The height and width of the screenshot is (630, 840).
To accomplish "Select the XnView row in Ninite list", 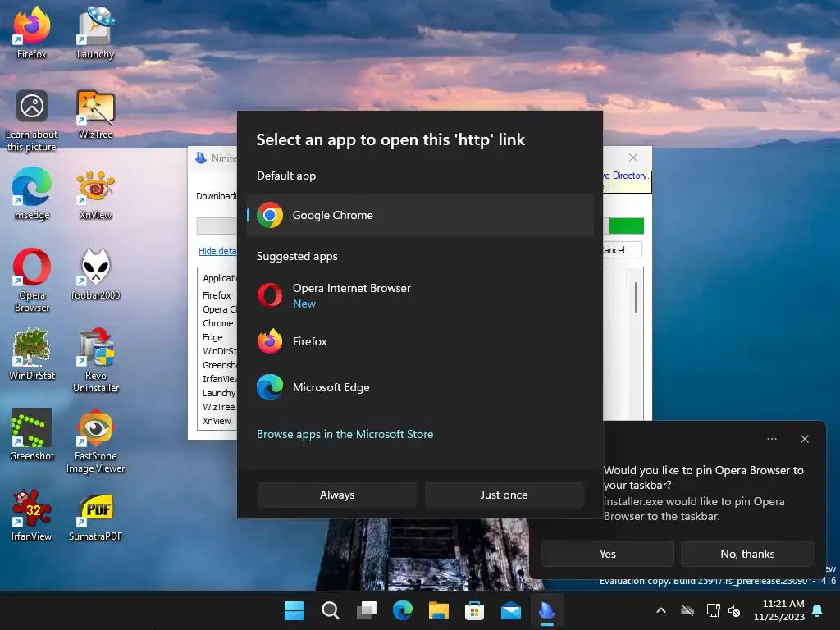I will pos(217,421).
